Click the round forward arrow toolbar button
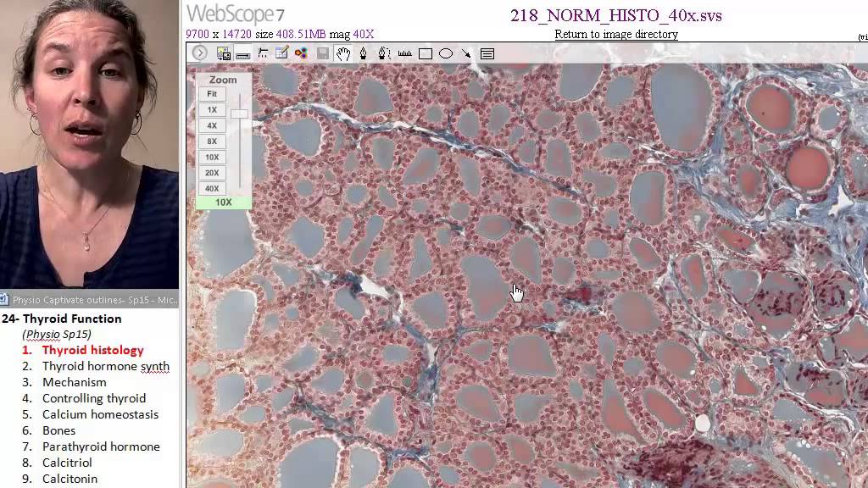 pyautogui.click(x=200, y=53)
